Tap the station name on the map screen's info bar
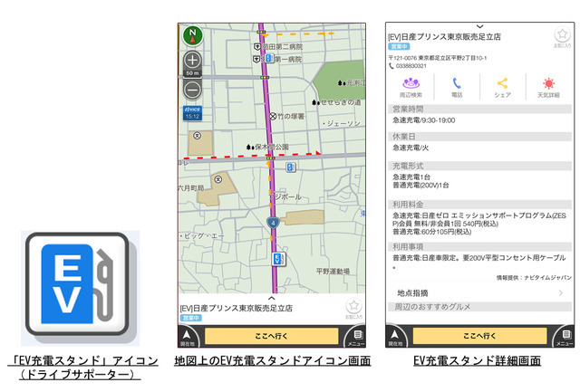The height and width of the screenshot is (392, 580). click(236, 308)
